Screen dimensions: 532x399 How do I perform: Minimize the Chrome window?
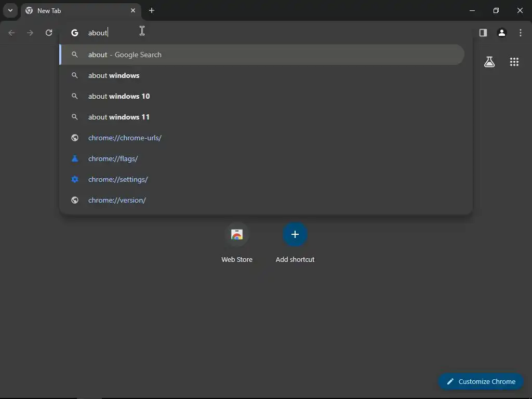click(x=472, y=10)
